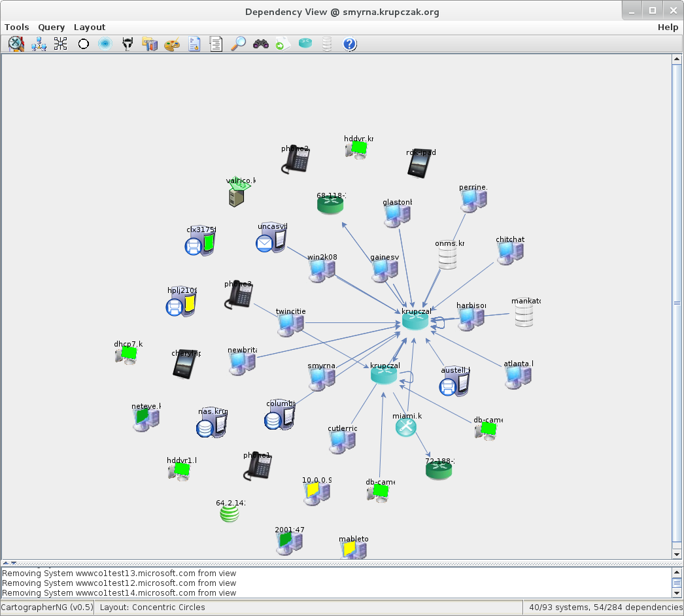Image resolution: width=684 pixels, height=616 pixels.
Task: Select the miami.k wrench node
Action: (x=406, y=428)
